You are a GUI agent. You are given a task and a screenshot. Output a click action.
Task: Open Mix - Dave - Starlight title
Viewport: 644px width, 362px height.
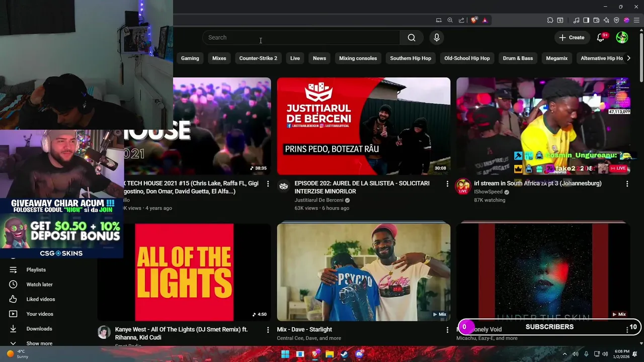tap(304, 330)
